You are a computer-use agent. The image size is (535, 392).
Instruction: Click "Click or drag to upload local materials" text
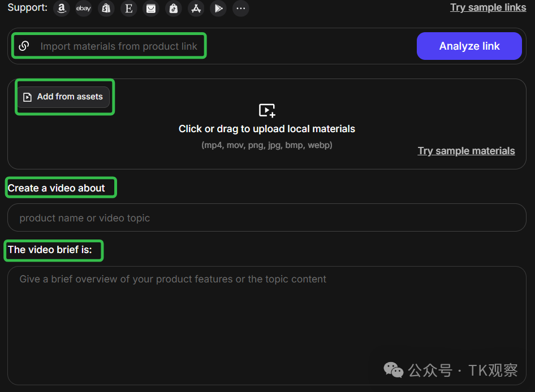click(x=267, y=129)
